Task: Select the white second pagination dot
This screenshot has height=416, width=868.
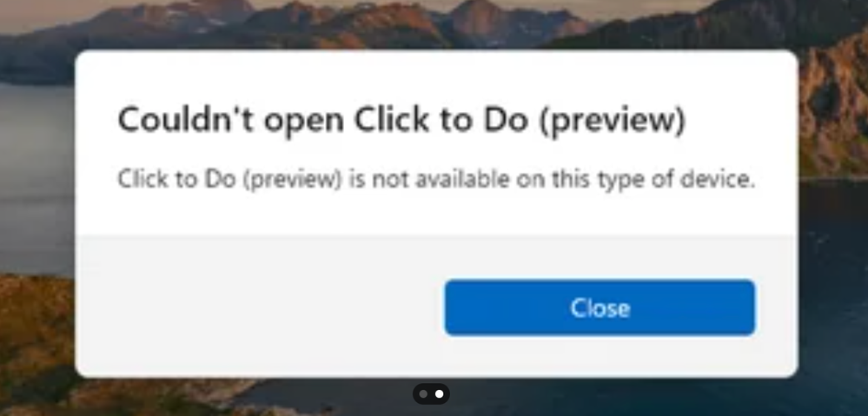Action: [x=439, y=394]
